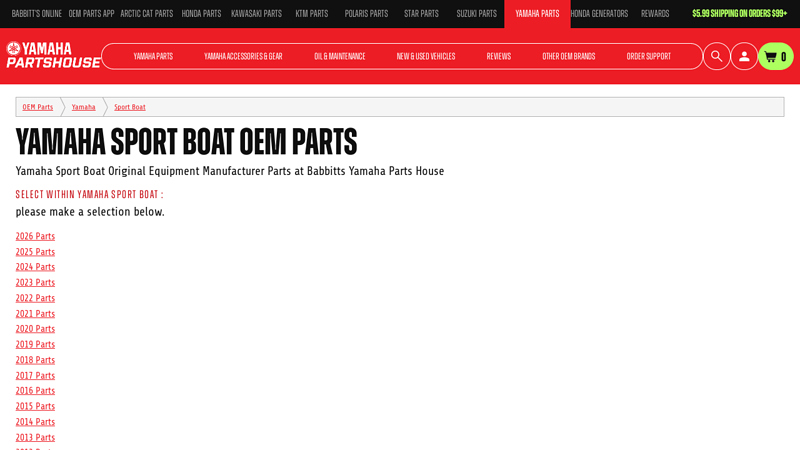Click the $5.99 shipping promo text
The height and width of the screenshot is (450, 800).
click(739, 14)
